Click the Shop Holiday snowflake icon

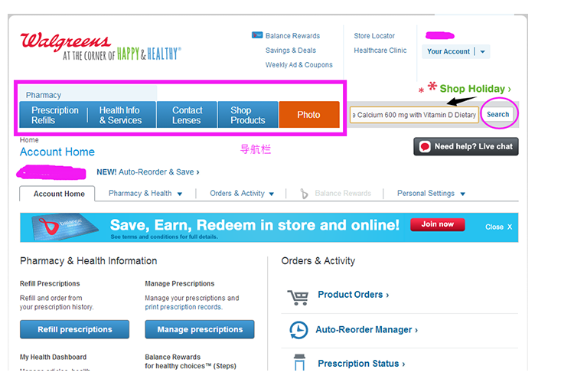pos(432,86)
